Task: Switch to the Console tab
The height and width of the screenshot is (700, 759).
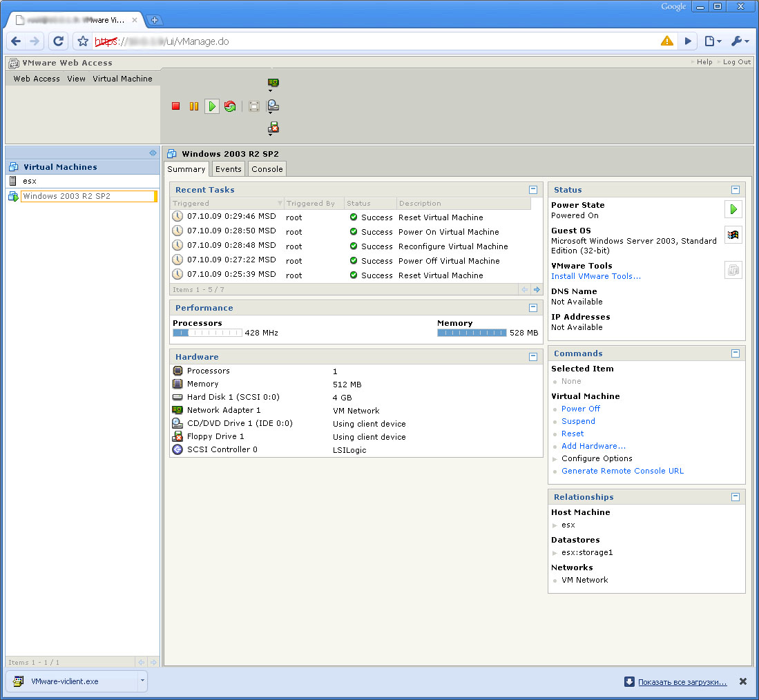Action: 267,169
